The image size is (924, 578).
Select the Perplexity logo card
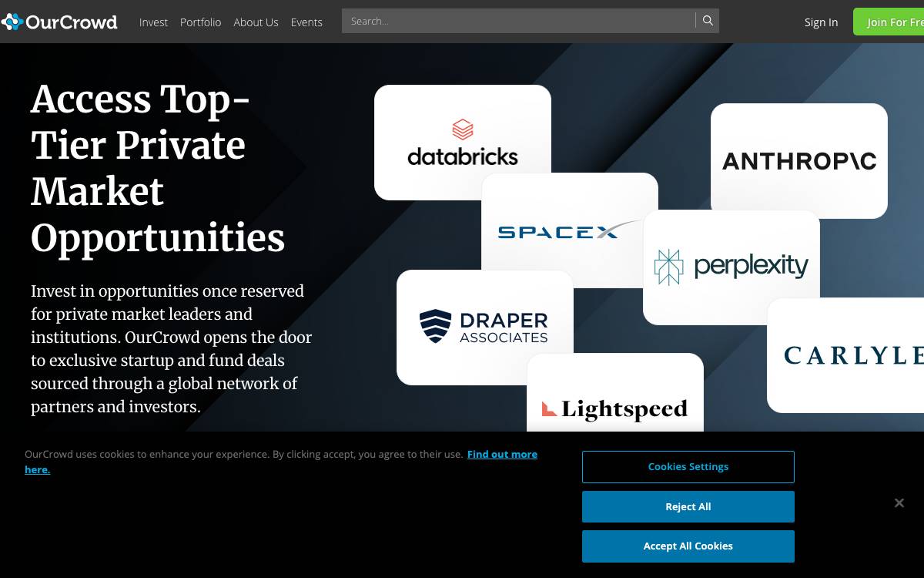[731, 267]
